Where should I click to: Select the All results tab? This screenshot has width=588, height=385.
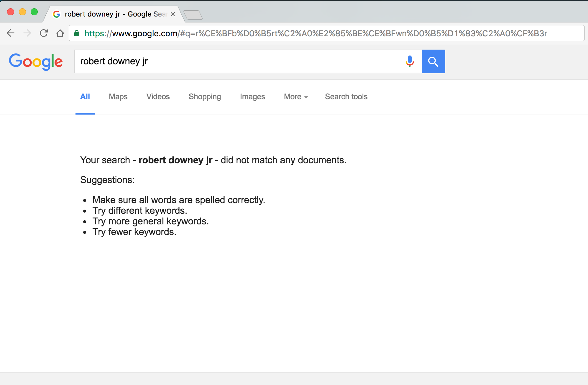click(x=85, y=97)
